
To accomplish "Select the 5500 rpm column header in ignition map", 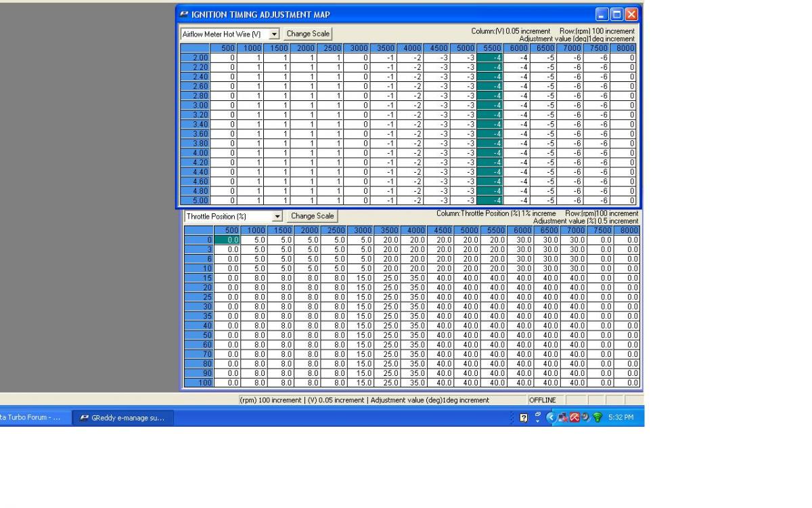I will click(x=490, y=48).
